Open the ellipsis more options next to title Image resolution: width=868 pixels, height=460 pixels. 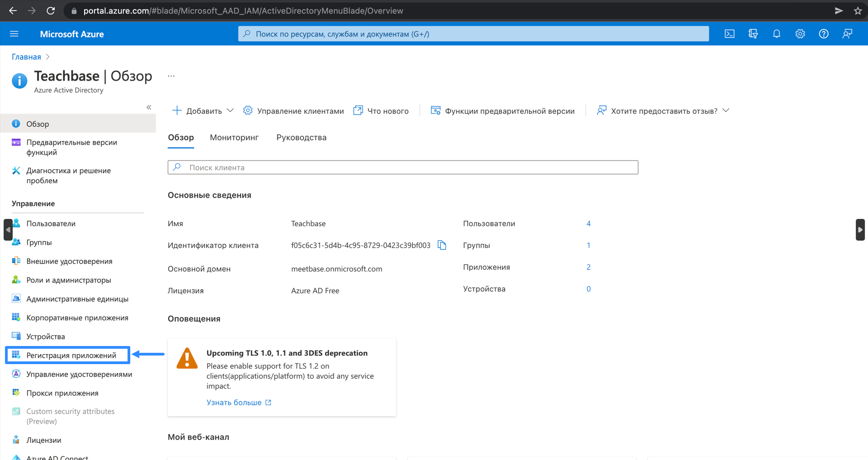(171, 76)
